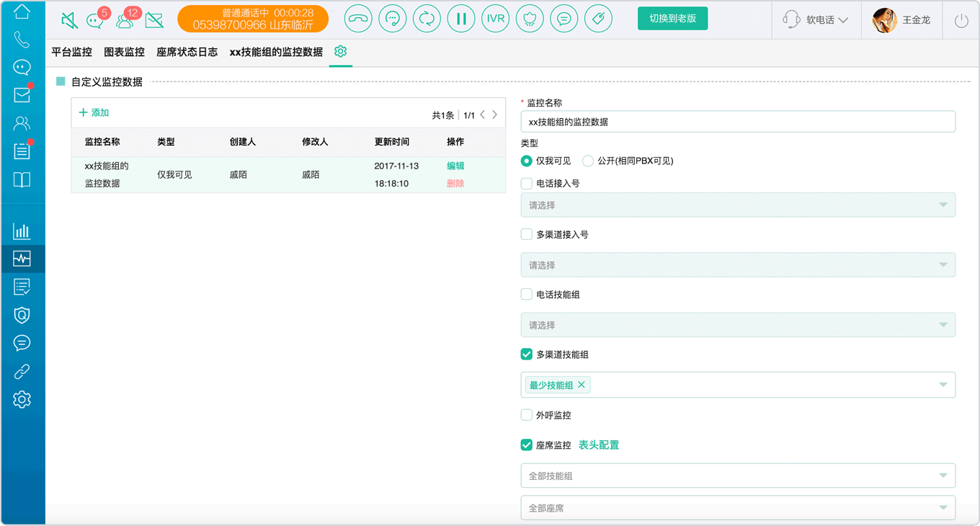Open the phone calls sidebar icon

[22, 40]
